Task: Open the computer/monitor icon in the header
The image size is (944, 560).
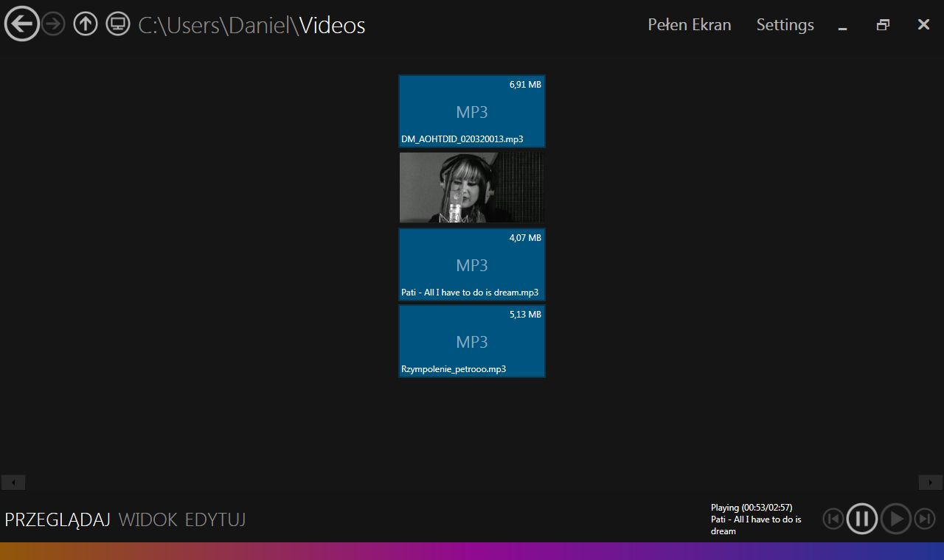Action: [118, 24]
